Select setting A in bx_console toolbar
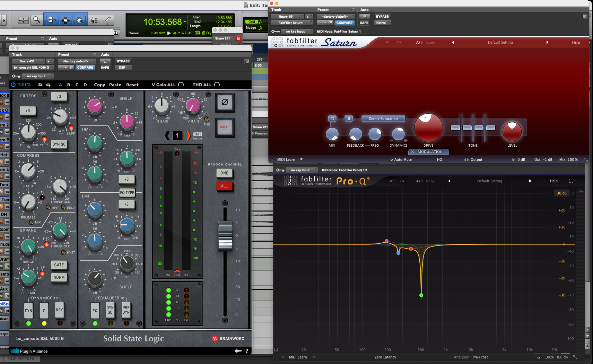Image resolution: width=593 pixels, height=364 pixels. pyautogui.click(x=60, y=85)
